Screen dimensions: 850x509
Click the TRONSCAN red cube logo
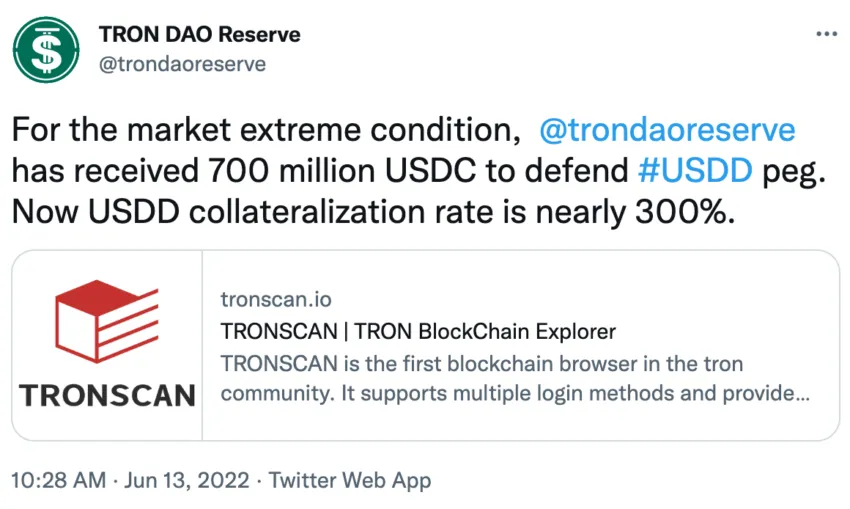coord(107,321)
